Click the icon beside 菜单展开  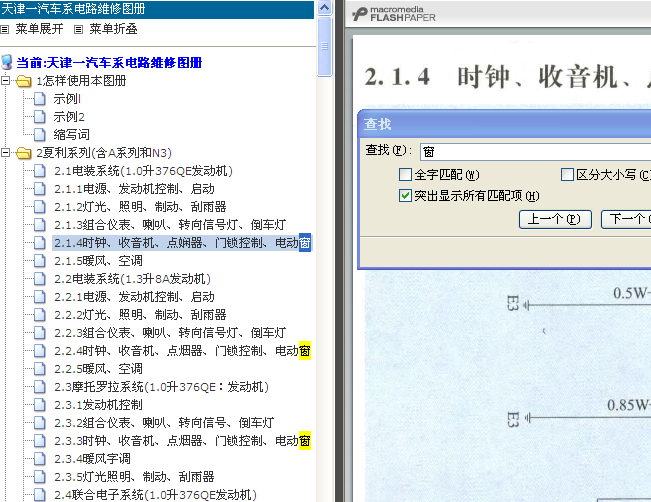pyautogui.click(x=5, y=29)
